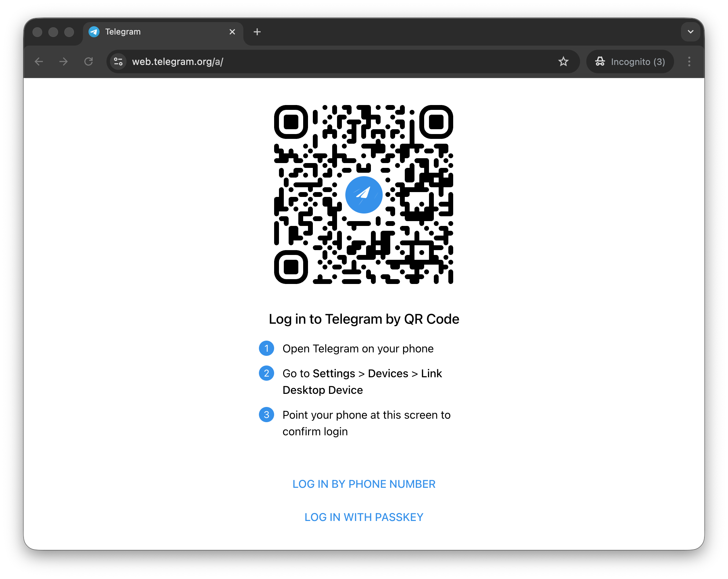This screenshot has height=579, width=728.
Task: Click the browser forward arrow
Action: click(x=64, y=61)
